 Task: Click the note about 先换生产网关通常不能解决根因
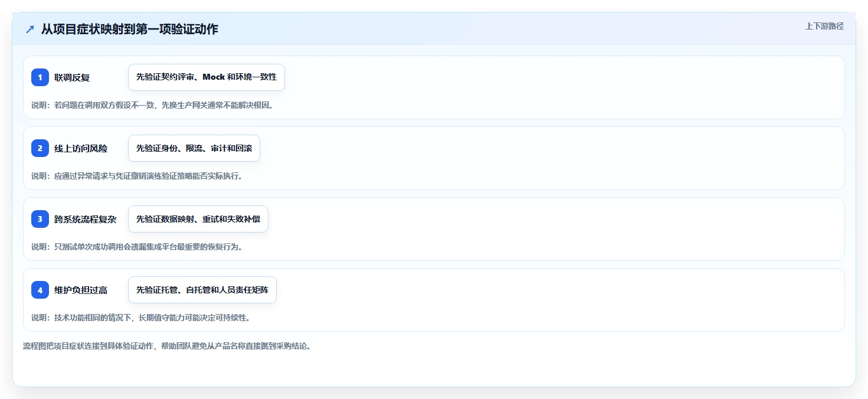[152, 105]
